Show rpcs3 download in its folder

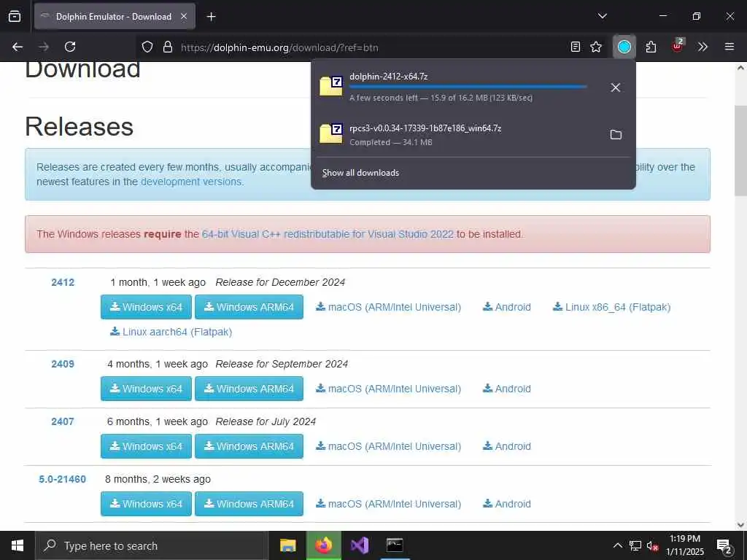[x=616, y=134]
